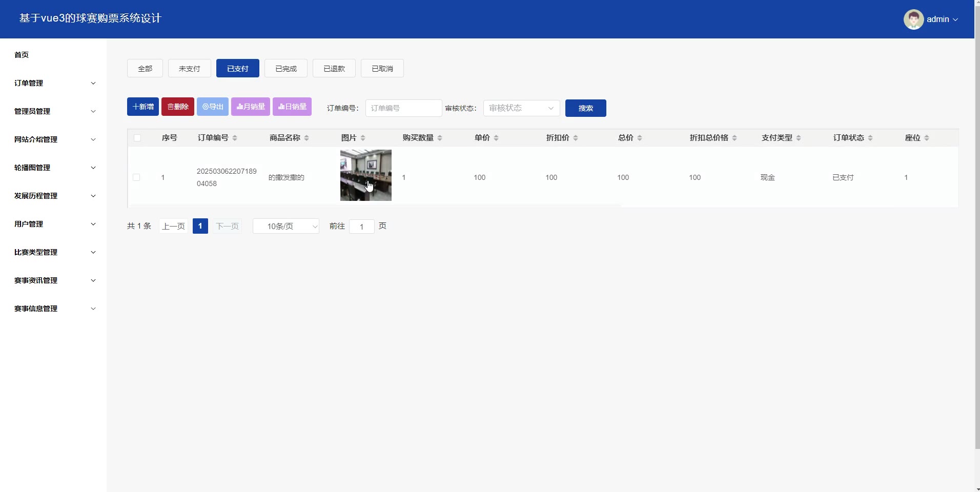
Task: Sort the 总价 column using arrows
Action: [x=640, y=138]
